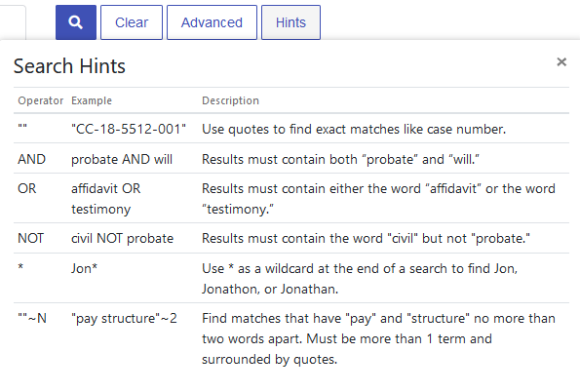Toggle the Hints button
This screenshot has height=392, width=580.
(x=290, y=22)
